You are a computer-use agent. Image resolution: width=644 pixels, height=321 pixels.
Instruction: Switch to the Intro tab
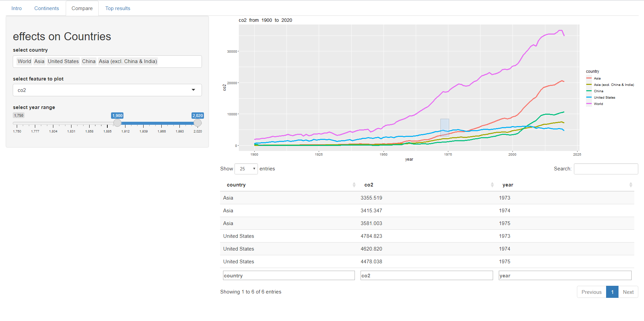point(16,8)
